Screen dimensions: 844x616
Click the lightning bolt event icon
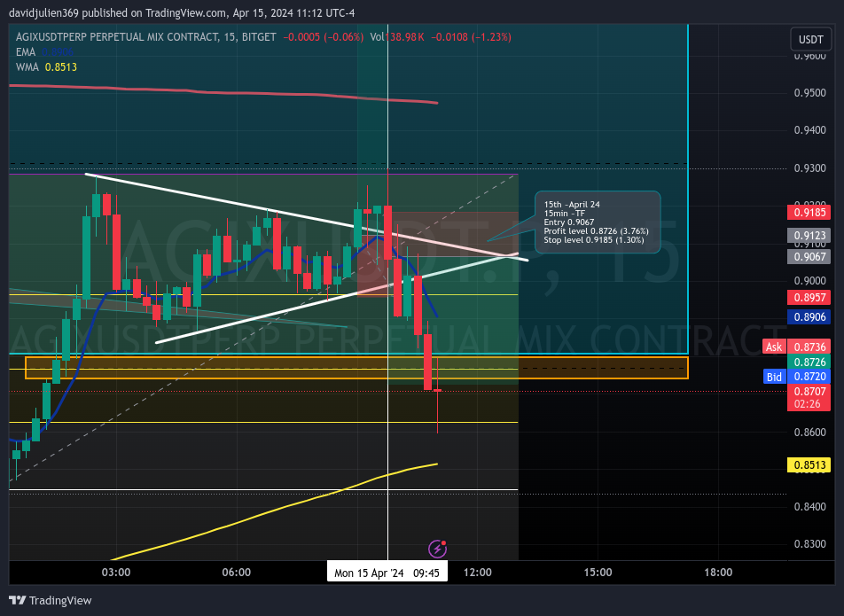(438, 549)
